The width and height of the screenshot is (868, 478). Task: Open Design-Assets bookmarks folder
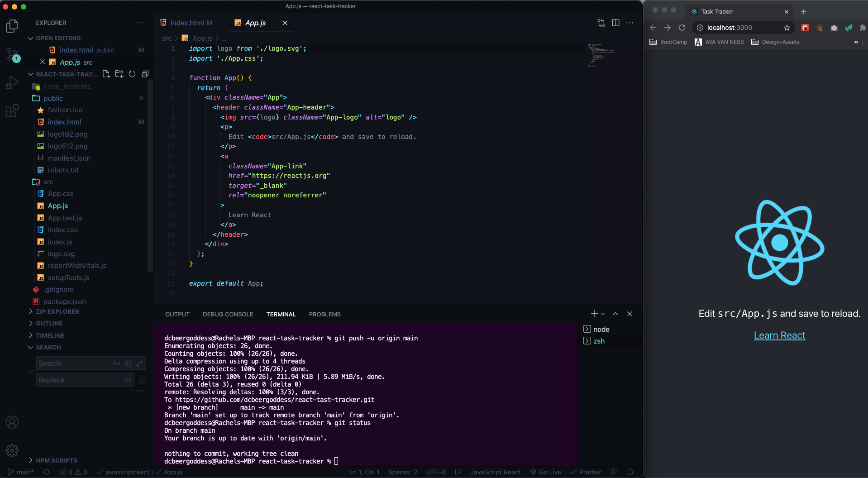(775, 42)
